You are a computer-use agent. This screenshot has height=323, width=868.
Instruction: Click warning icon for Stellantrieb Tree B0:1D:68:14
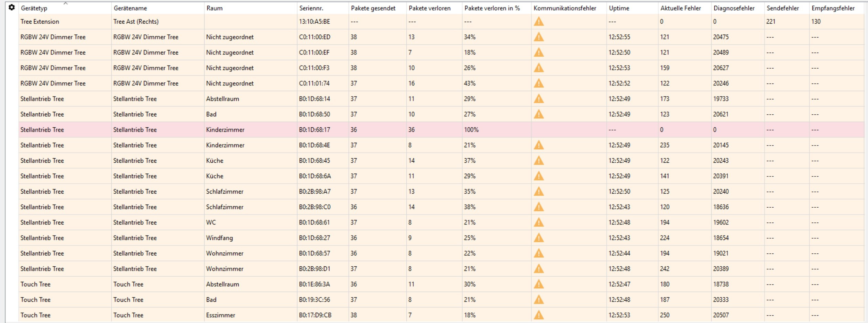coord(539,99)
